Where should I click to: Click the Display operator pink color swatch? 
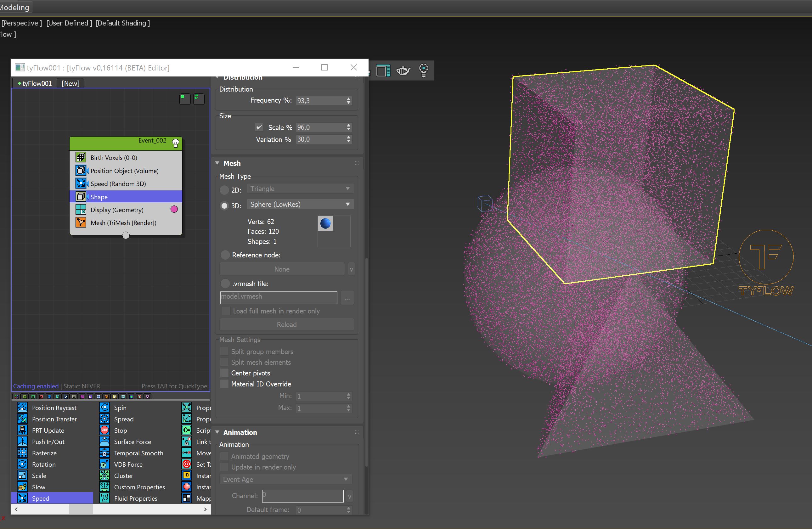click(x=174, y=209)
